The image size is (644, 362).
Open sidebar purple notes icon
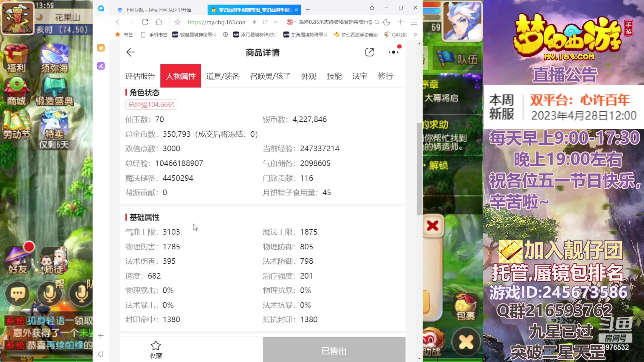click(x=101, y=66)
